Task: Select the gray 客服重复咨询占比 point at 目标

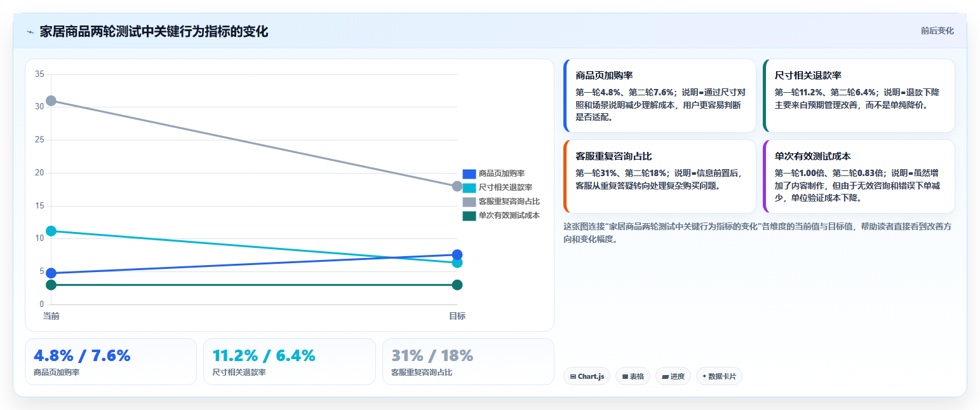Action: pos(457,186)
